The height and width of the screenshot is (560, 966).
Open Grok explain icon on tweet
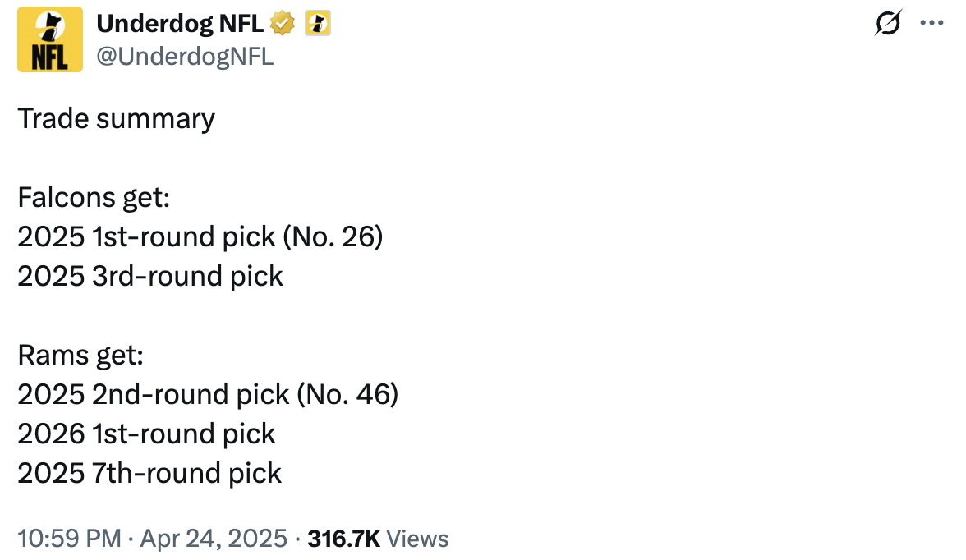click(x=888, y=23)
